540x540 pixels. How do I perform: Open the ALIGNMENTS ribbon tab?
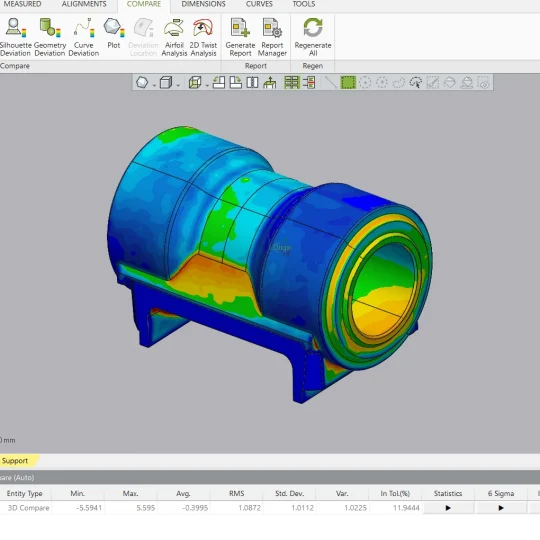84,4
